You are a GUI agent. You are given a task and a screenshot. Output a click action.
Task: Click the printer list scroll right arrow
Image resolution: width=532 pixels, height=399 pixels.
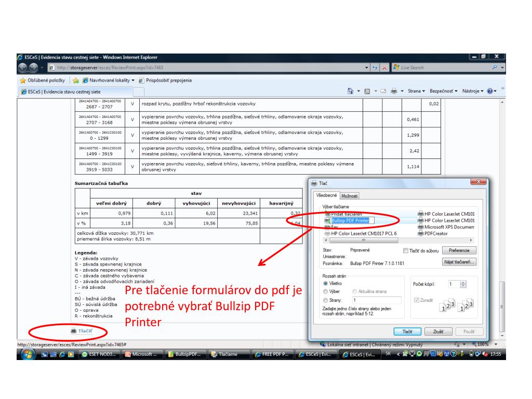[471, 240]
